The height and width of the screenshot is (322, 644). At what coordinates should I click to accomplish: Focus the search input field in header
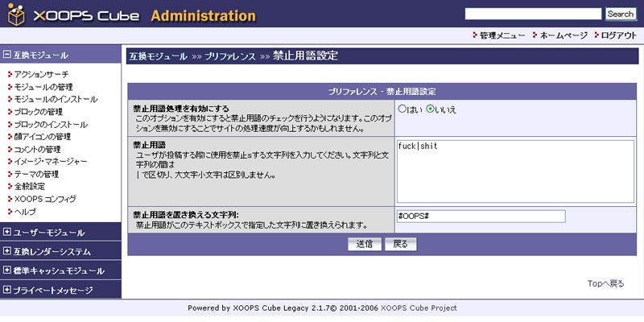(x=533, y=14)
